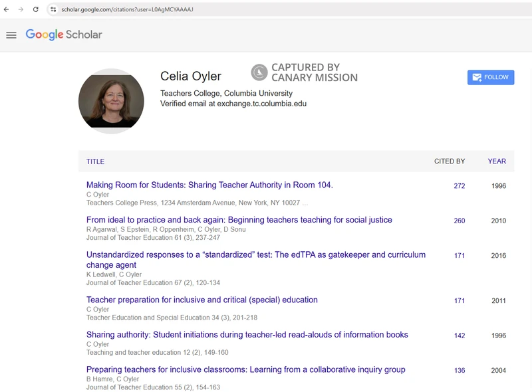Click the 142 citation count
The width and height of the screenshot is (532, 392).
(x=460, y=336)
